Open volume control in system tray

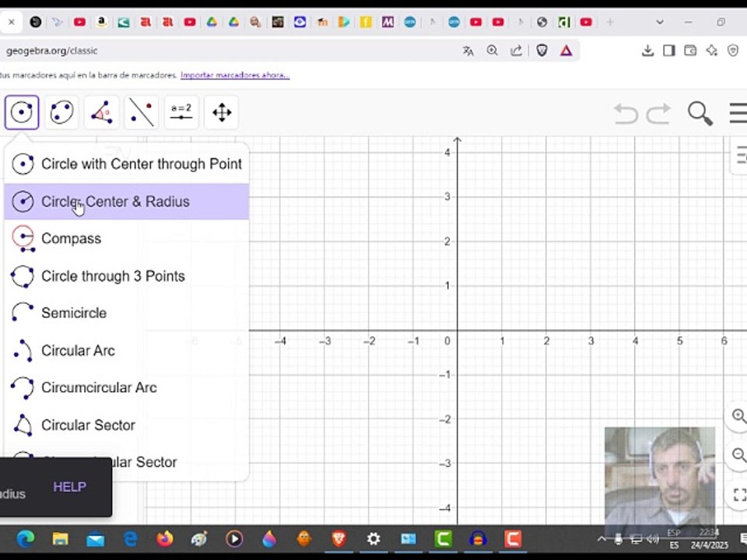click(x=653, y=539)
